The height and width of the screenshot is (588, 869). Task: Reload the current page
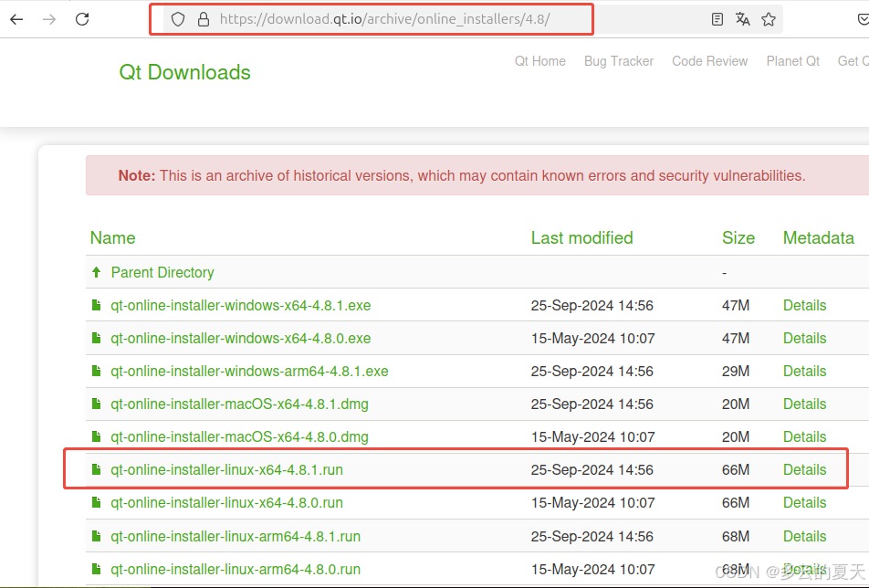point(82,19)
